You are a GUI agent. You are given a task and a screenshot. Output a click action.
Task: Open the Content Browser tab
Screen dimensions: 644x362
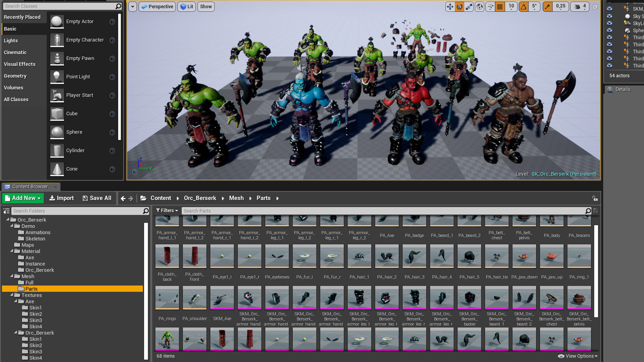(x=30, y=187)
